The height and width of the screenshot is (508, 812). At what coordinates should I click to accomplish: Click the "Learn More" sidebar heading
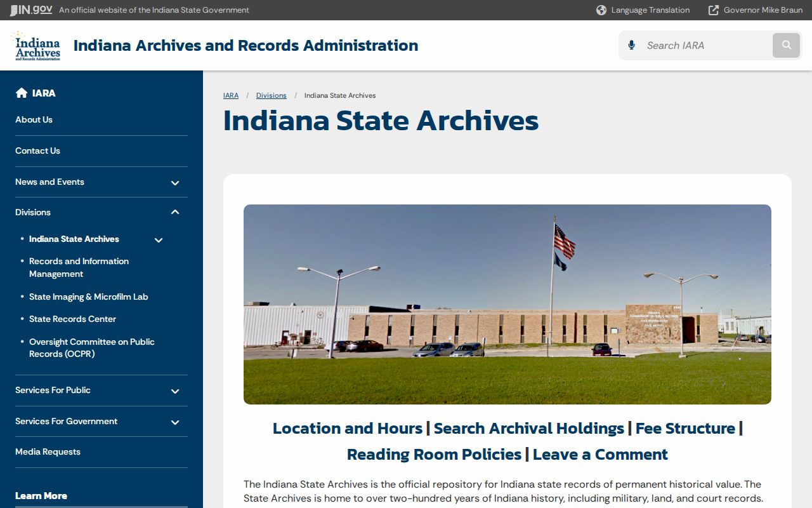tap(41, 495)
